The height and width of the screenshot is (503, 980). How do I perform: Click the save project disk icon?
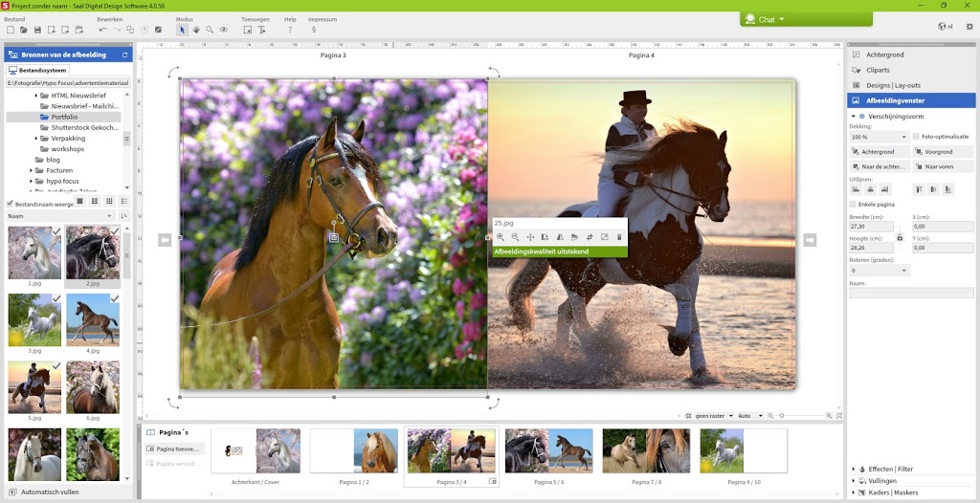pyautogui.click(x=36, y=30)
